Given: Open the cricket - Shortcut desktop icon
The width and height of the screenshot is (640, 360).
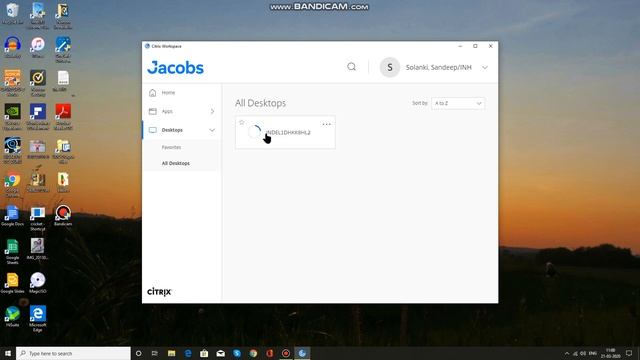Looking at the screenshot, I should pyautogui.click(x=38, y=218).
